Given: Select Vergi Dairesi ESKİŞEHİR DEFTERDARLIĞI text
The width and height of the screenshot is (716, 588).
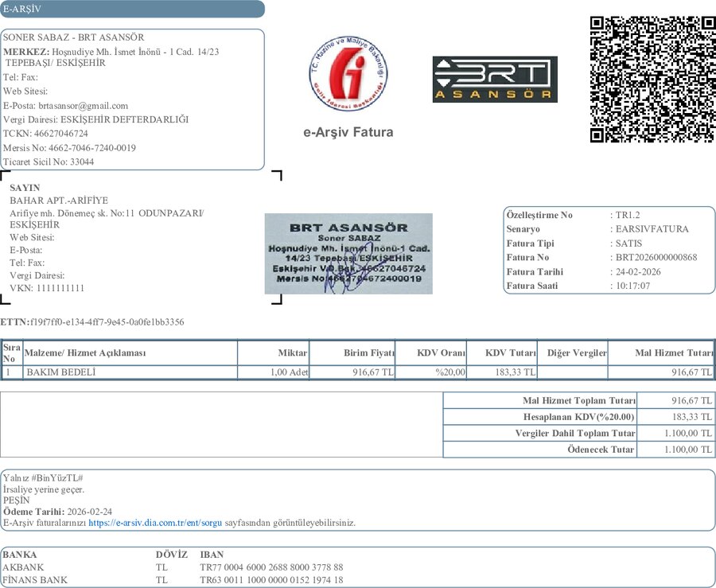Looking at the screenshot, I should [x=96, y=119].
